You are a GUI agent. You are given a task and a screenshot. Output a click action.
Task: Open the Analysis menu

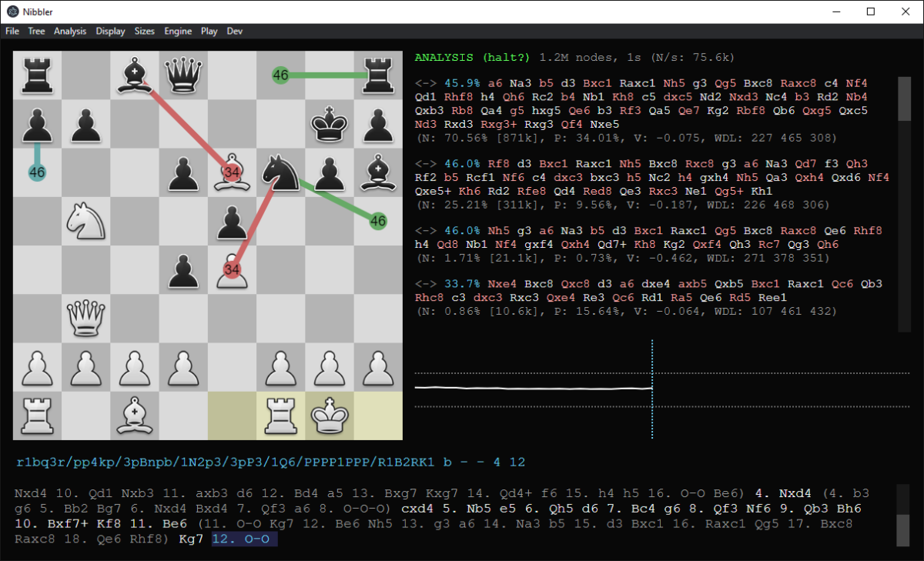pos(70,32)
